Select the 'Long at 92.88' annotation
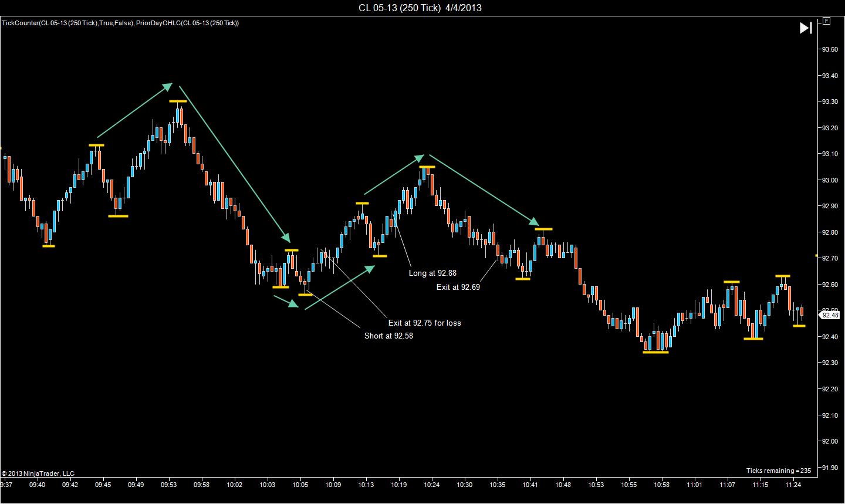 pos(432,273)
